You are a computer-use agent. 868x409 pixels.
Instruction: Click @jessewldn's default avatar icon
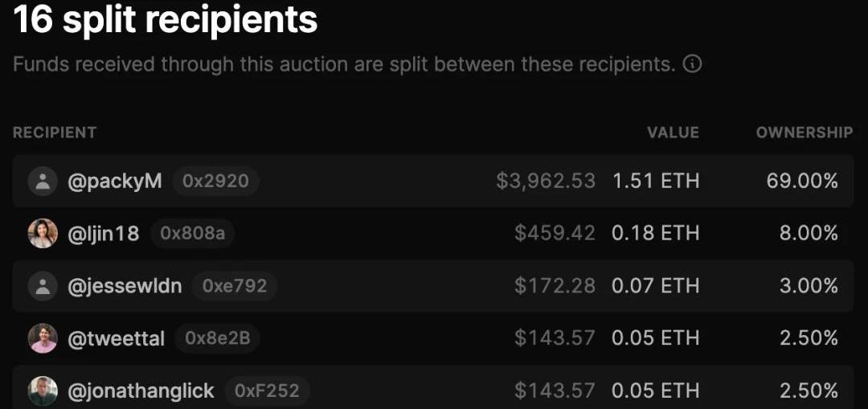click(x=43, y=286)
